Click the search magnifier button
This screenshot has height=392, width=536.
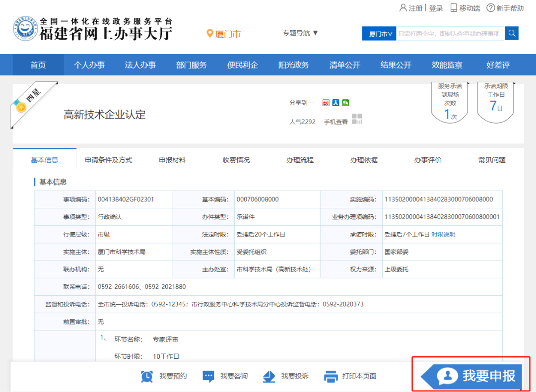coord(512,33)
